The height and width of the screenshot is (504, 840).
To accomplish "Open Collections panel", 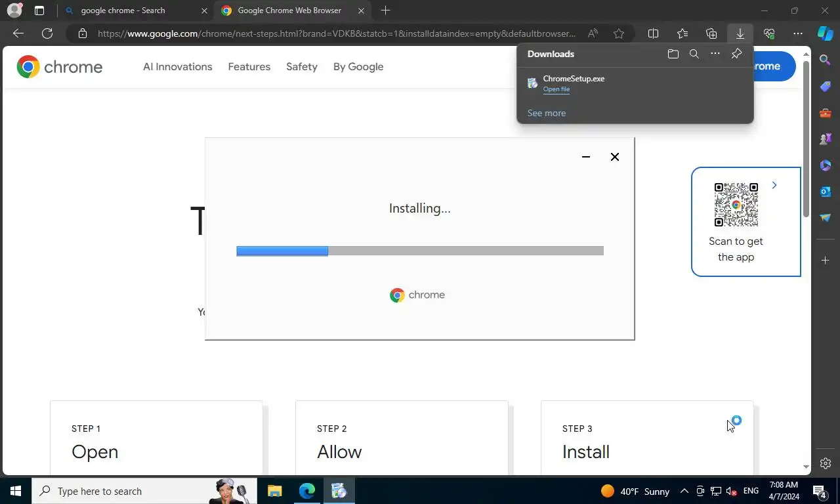I will click(711, 33).
